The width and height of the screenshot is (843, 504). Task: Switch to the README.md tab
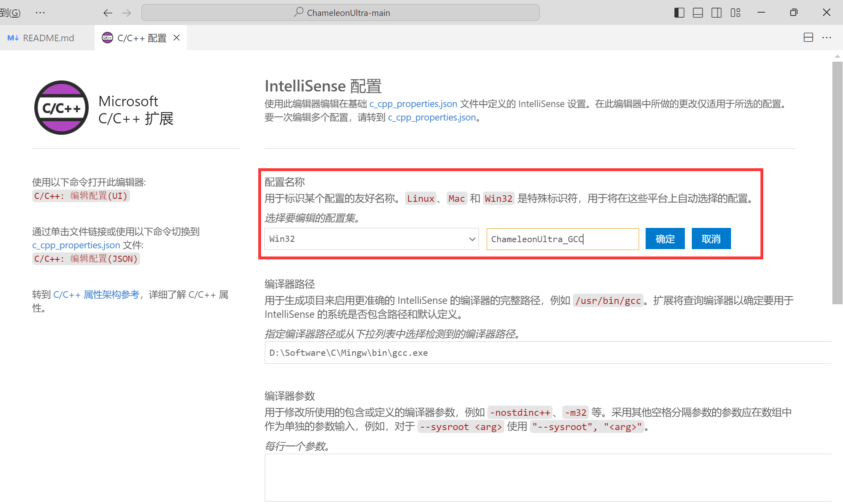click(48, 38)
